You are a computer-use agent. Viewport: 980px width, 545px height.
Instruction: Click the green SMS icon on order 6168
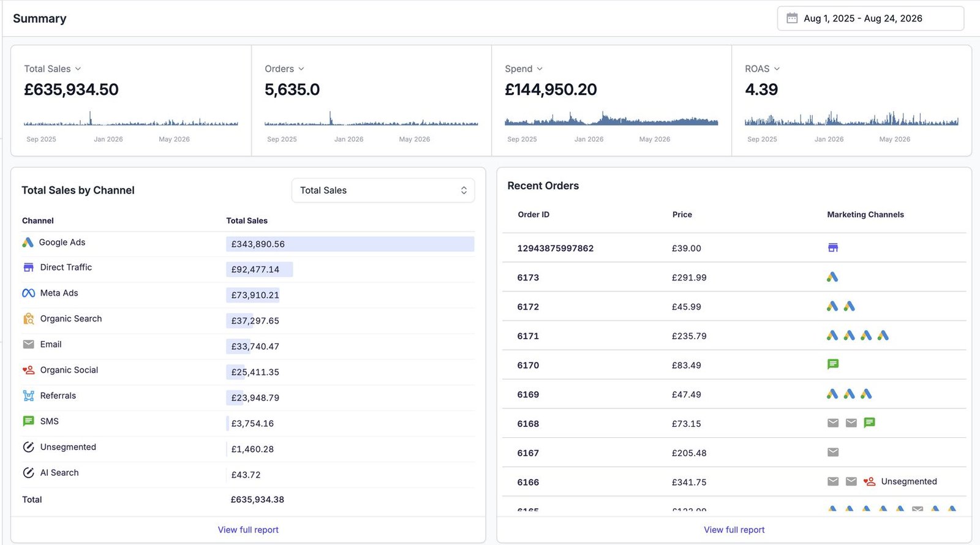click(x=869, y=423)
